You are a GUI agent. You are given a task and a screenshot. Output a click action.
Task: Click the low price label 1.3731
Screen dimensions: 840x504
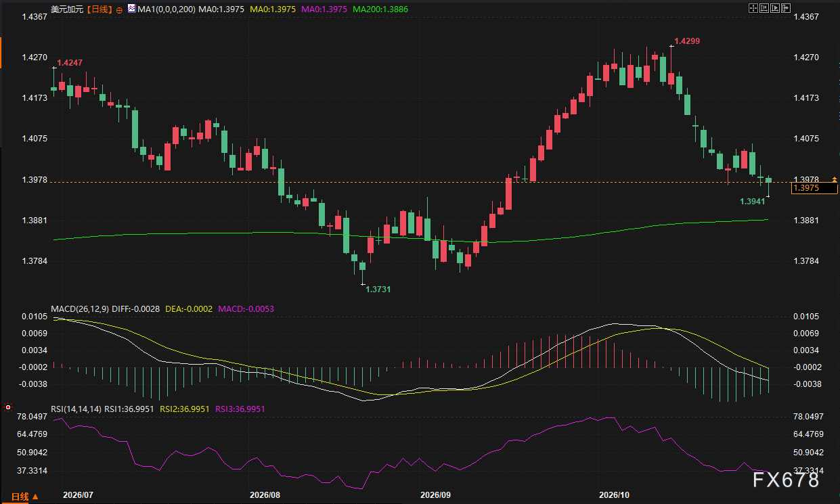tap(378, 289)
